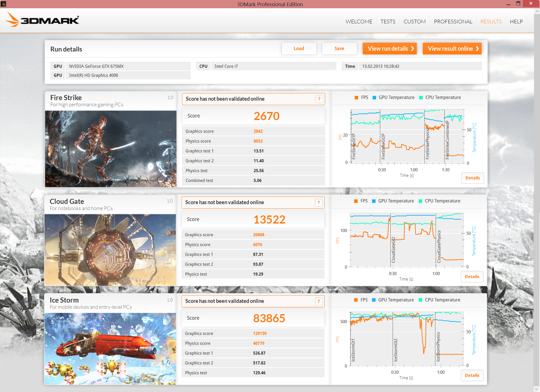The height and width of the screenshot is (392, 540).
Task: Go to the WELCOME tab
Action: [359, 22]
